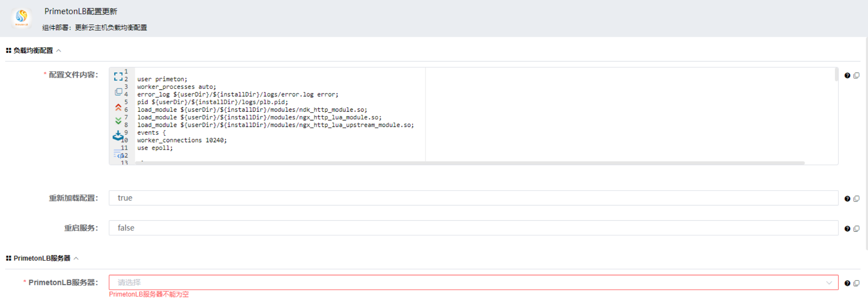The width and height of the screenshot is (868, 301).
Task: Click the 重新加载配置 field containing true
Action: (x=473, y=198)
